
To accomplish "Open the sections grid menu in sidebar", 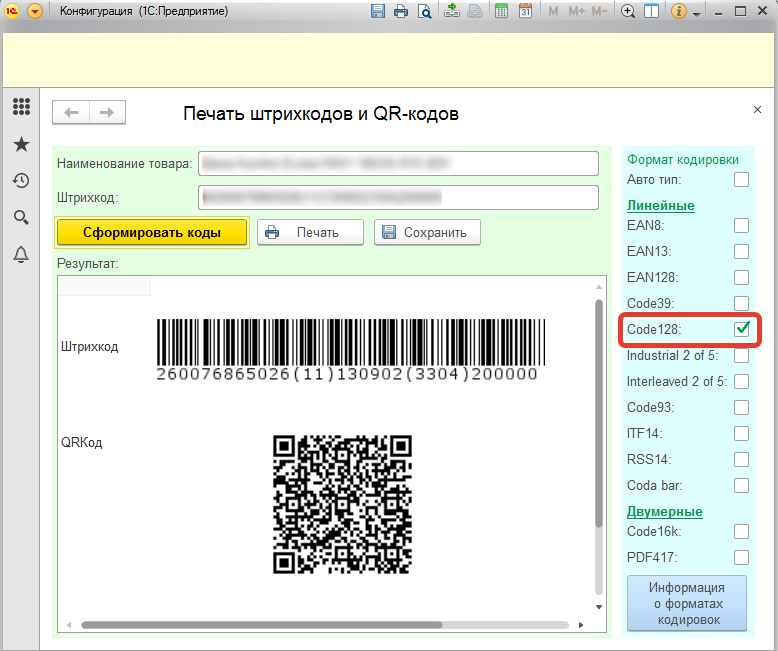I will coord(21,106).
